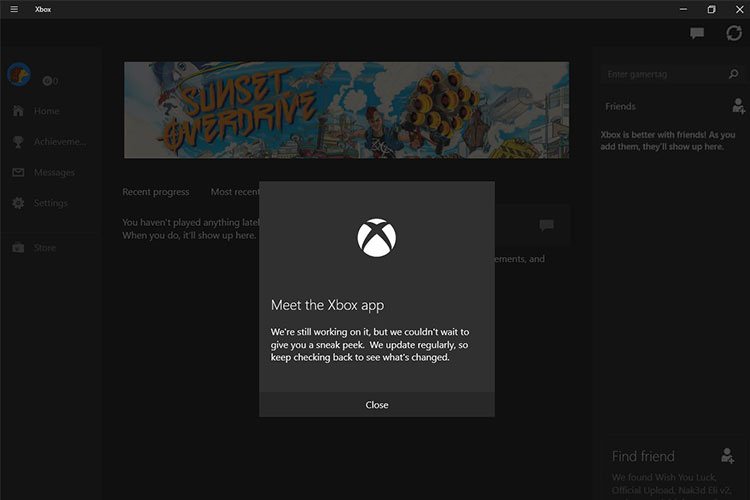Click the gamerscore icon near avatar

click(47, 81)
